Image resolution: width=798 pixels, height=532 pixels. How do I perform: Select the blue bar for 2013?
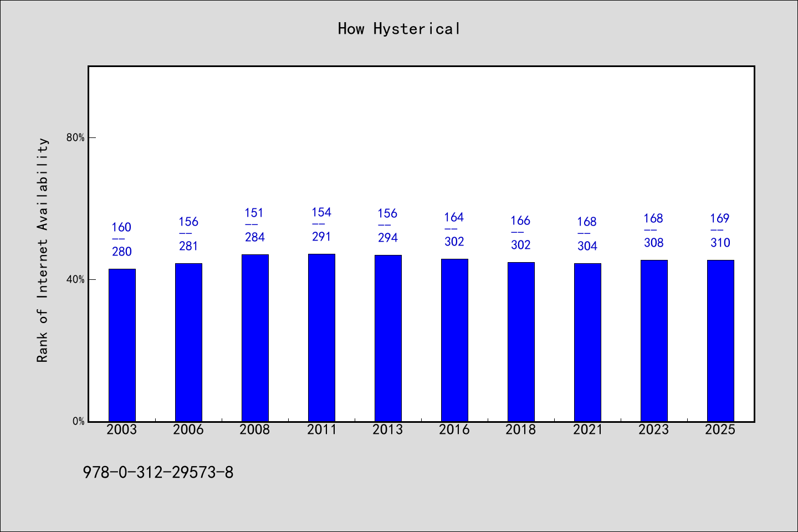point(388,338)
